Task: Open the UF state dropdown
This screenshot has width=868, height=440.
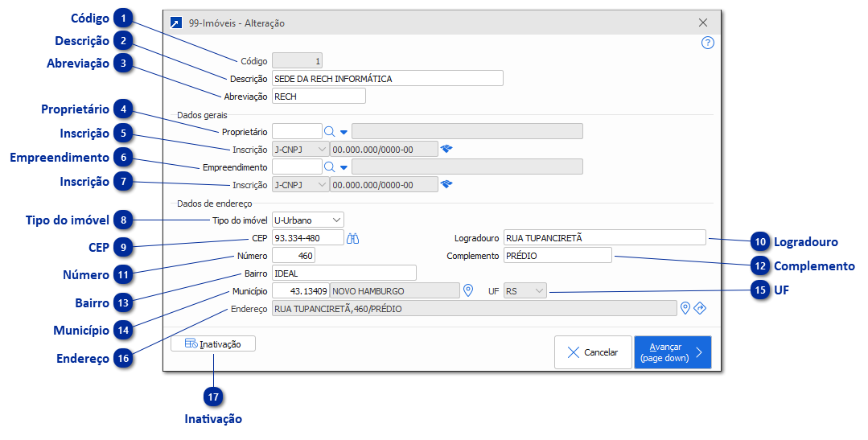Action: click(x=525, y=290)
